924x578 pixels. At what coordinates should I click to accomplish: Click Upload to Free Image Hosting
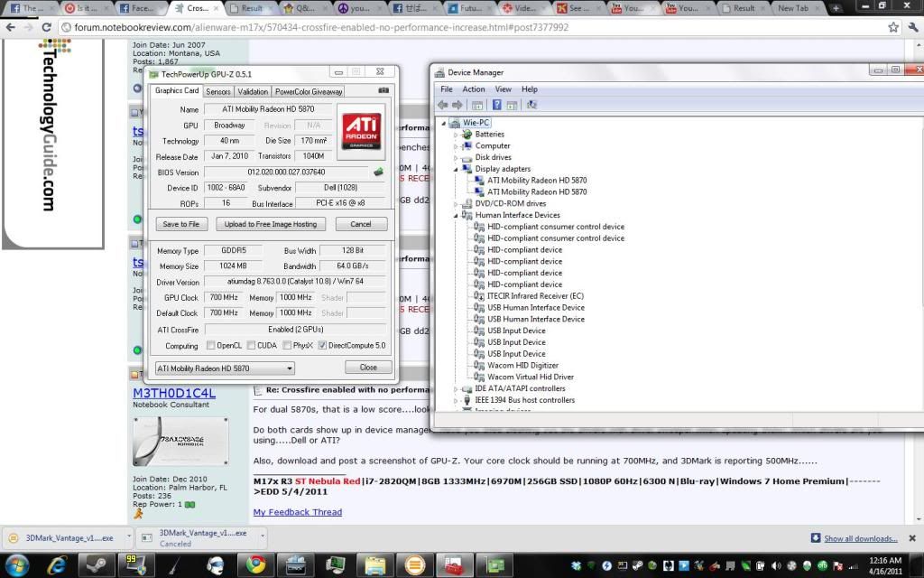(x=271, y=224)
